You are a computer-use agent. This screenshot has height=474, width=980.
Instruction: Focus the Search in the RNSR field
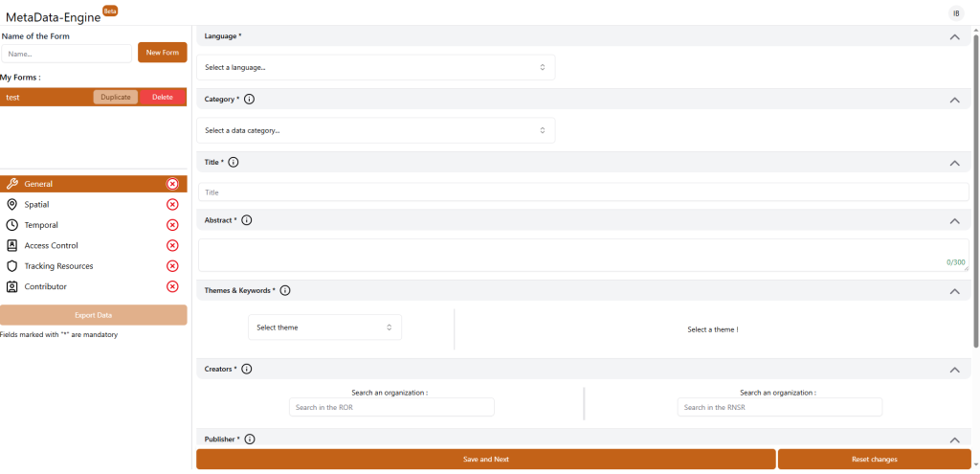[780, 407]
